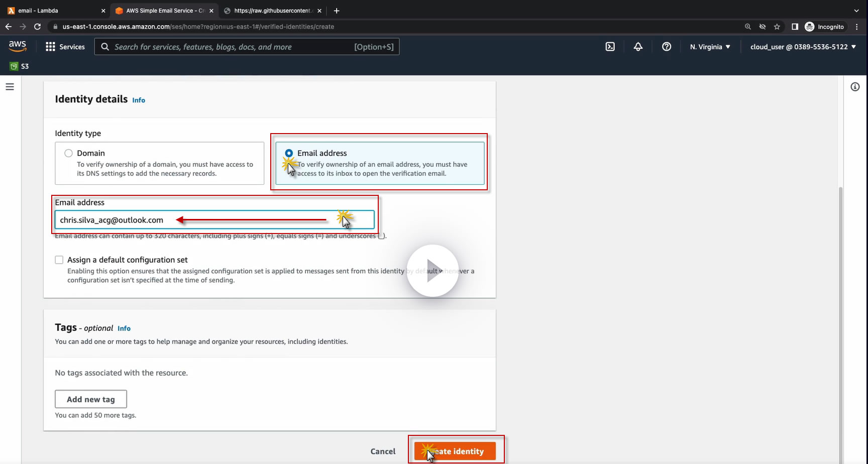
Task: Click the Incognito profile indicator
Action: click(825, 27)
